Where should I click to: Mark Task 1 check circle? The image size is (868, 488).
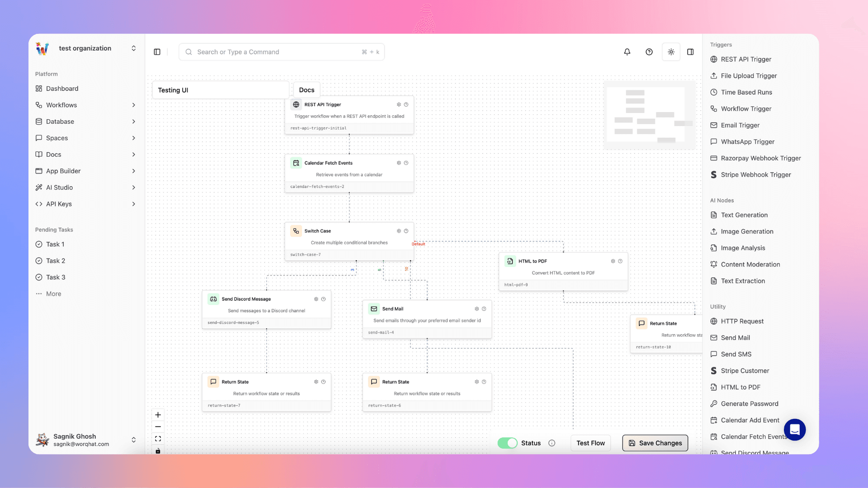[x=39, y=244]
